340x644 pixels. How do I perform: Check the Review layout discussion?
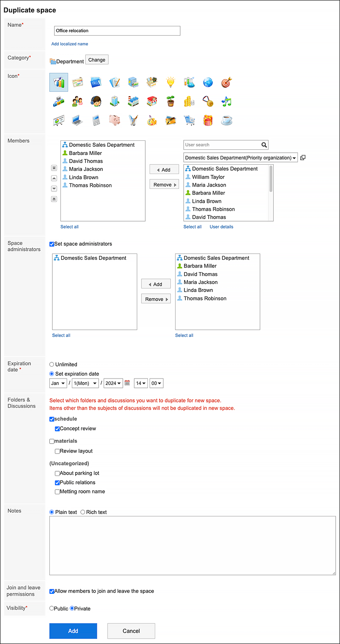[57, 451]
